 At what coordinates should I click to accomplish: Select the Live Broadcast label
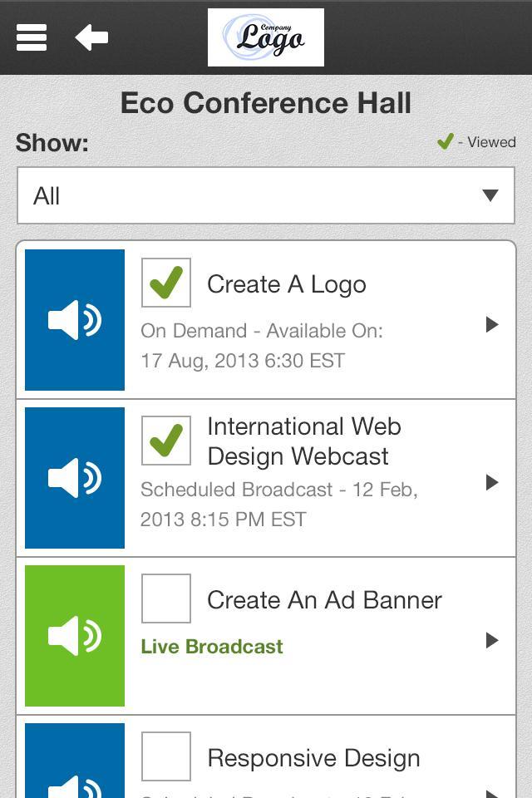212,647
